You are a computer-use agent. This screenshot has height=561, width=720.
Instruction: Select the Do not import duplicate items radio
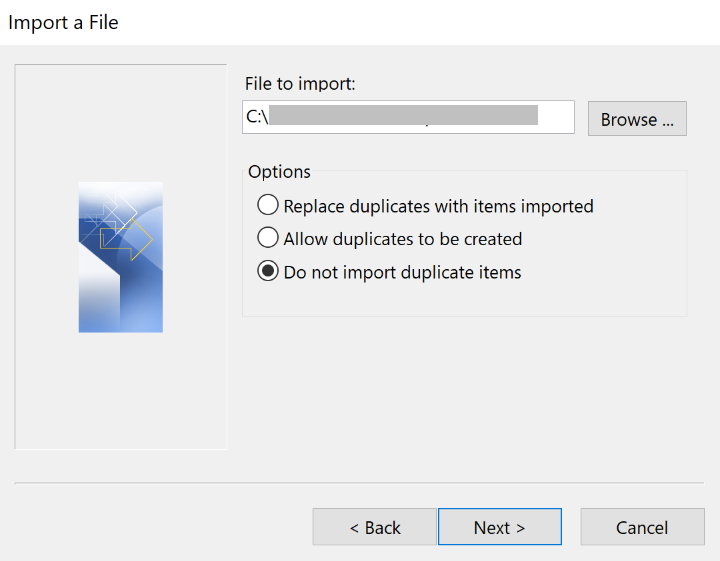[x=267, y=272]
